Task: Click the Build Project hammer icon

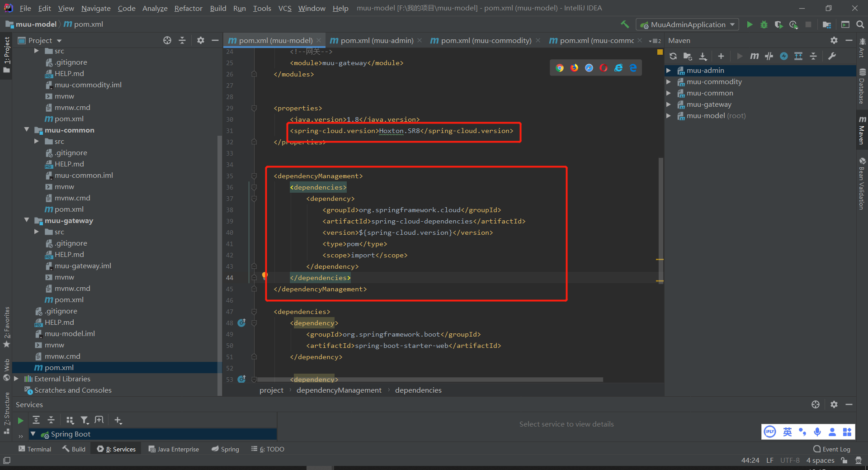Action: [625, 24]
